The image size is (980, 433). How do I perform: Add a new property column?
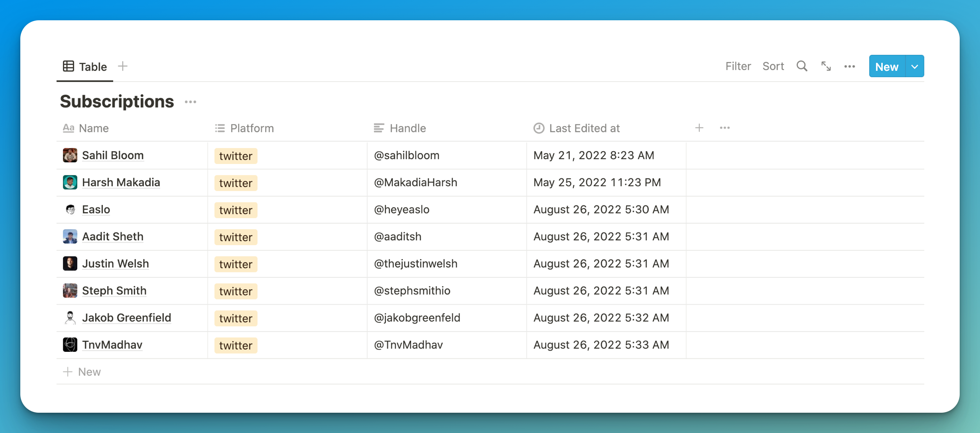point(699,128)
